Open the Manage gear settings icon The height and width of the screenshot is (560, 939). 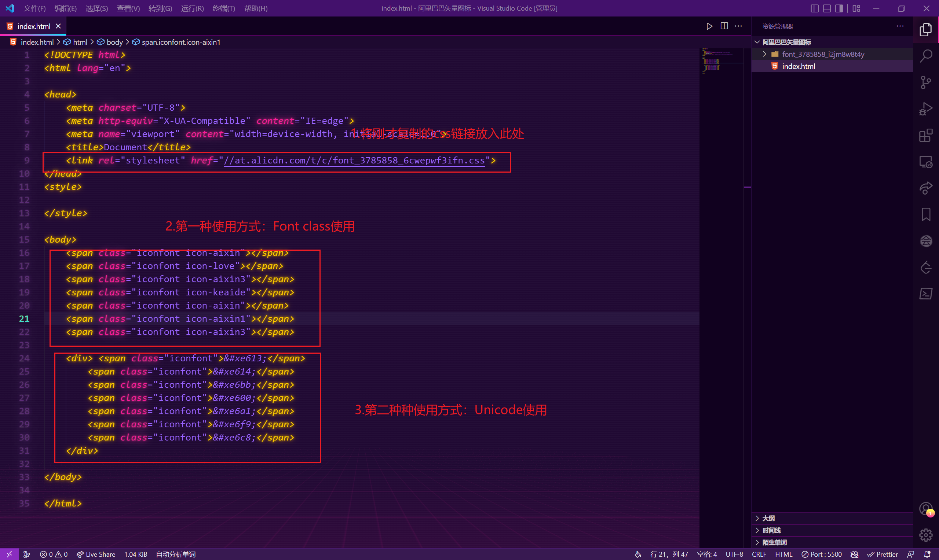click(925, 535)
